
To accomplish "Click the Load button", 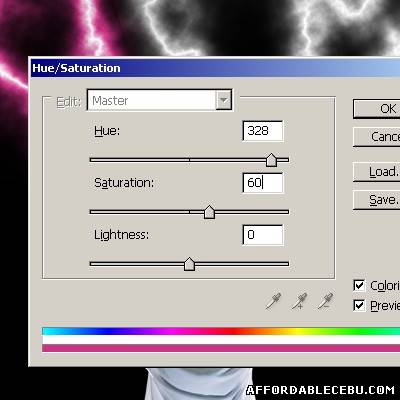I will (x=377, y=172).
